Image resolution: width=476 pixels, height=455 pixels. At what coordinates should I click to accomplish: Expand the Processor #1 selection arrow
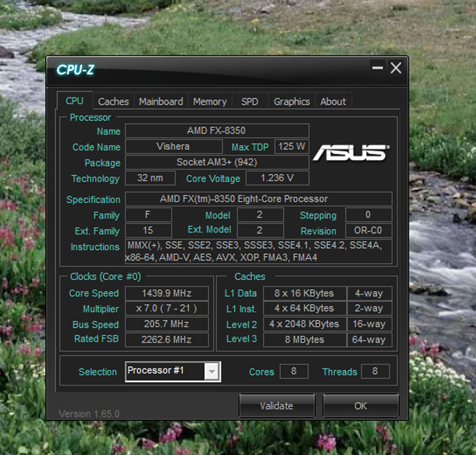click(212, 371)
